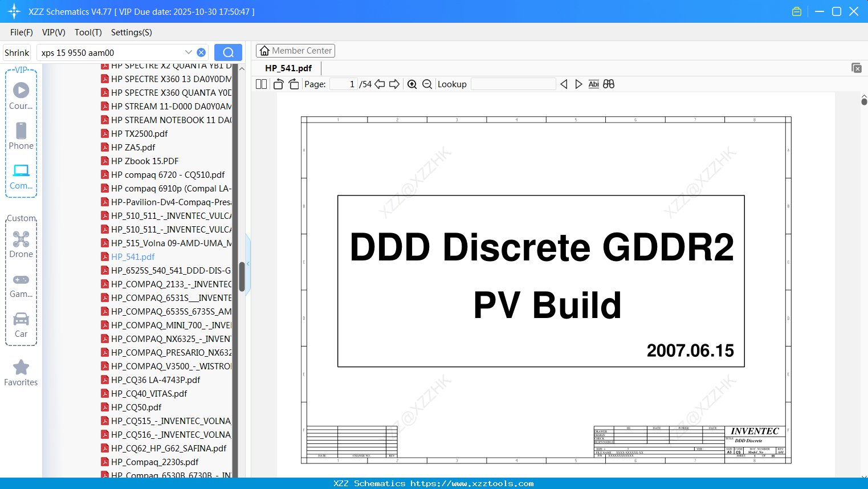
Task: Go to the previous page arrow
Action: tap(380, 84)
